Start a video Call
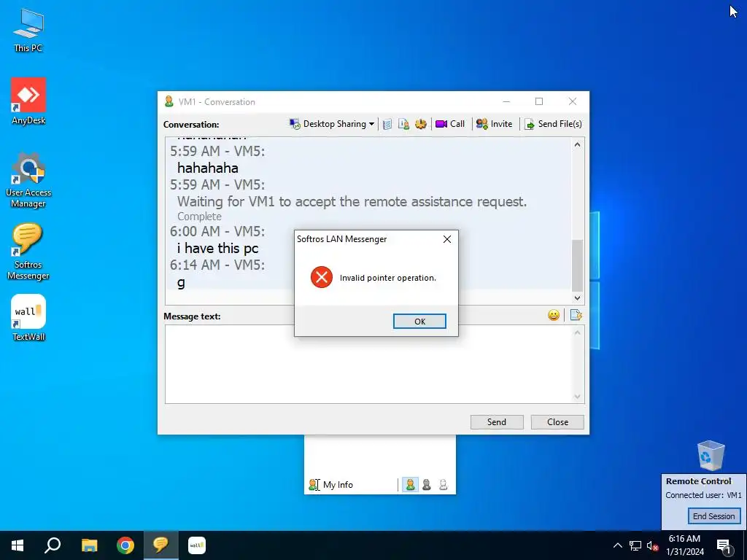Viewport: 747px width, 560px height. (449, 124)
